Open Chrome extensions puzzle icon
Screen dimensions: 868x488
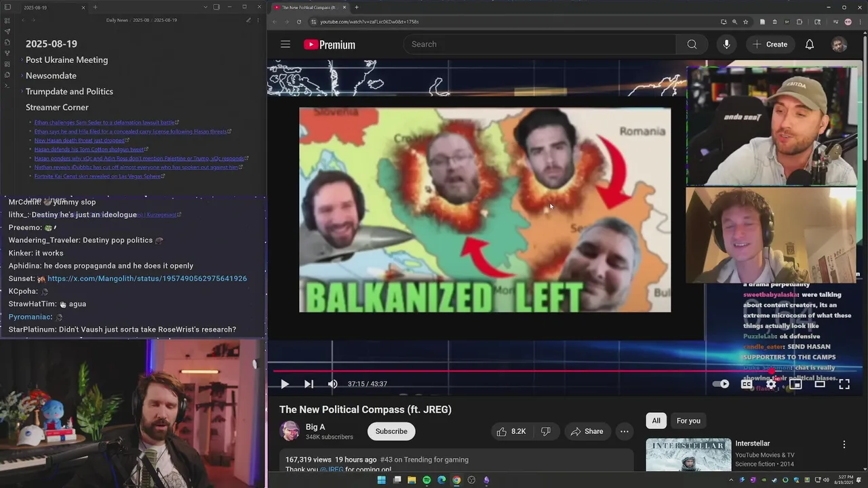[799, 22]
